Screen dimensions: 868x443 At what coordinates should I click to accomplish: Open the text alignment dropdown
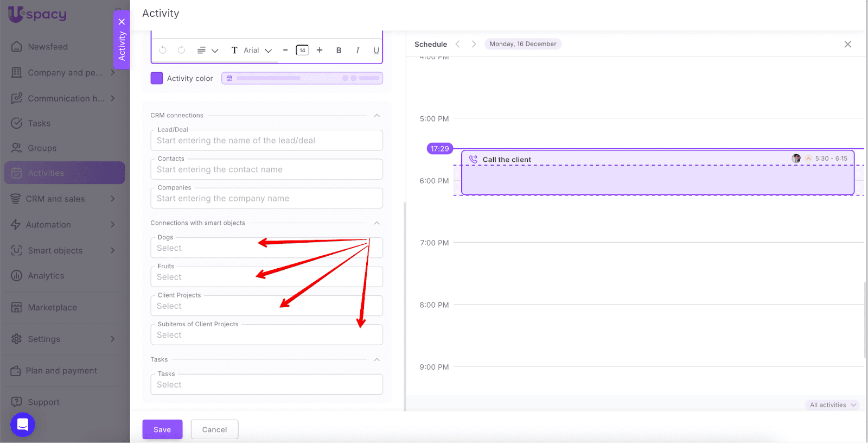tap(207, 50)
